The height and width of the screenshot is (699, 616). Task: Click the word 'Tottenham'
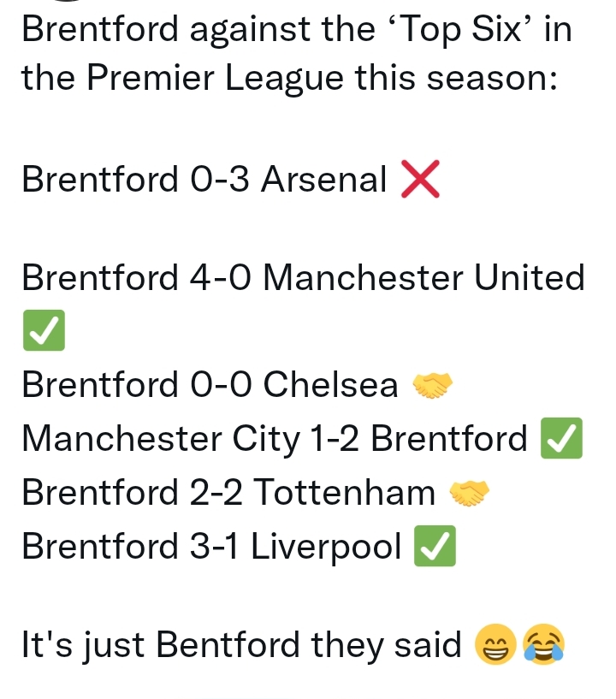coord(344,493)
